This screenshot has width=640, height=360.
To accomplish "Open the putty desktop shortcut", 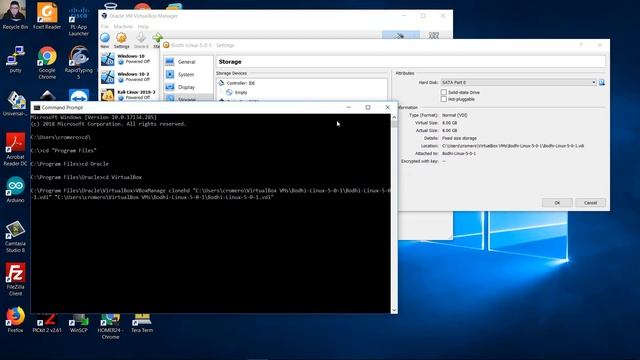I will pyautogui.click(x=15, y=60).
